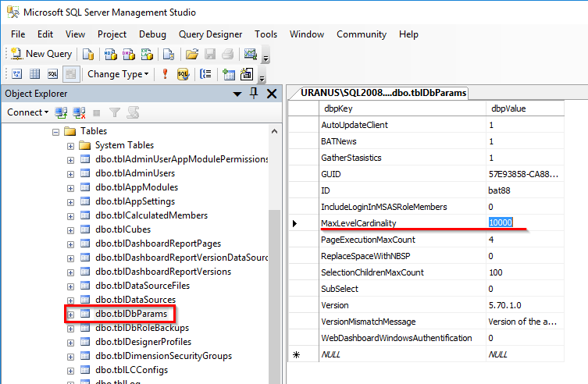Collapse the Tables folder node
Image resolution: width=588 pixels, height=384 pixels.
[x=56, y=132]
